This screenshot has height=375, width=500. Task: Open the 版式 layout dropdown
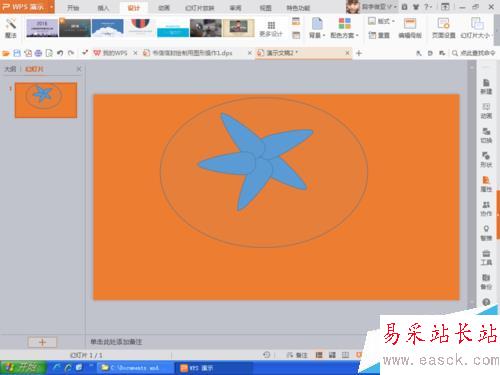[381, 21]
